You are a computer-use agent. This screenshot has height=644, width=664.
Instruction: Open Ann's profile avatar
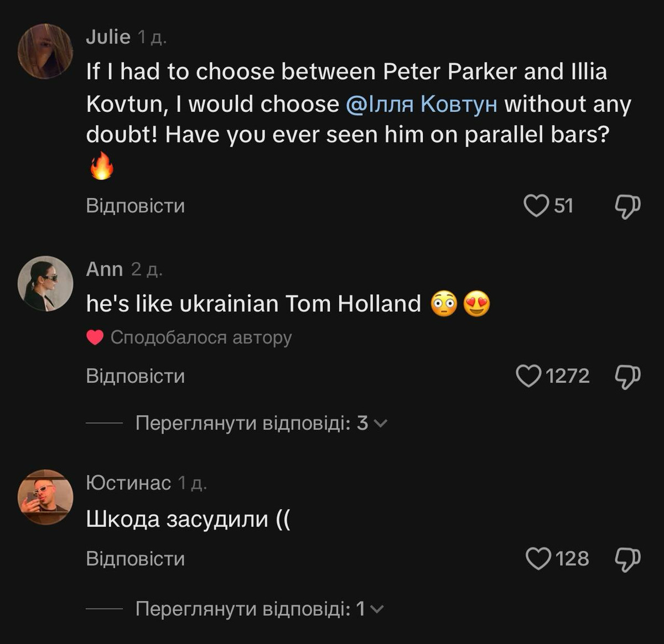[x=45, y=283]
